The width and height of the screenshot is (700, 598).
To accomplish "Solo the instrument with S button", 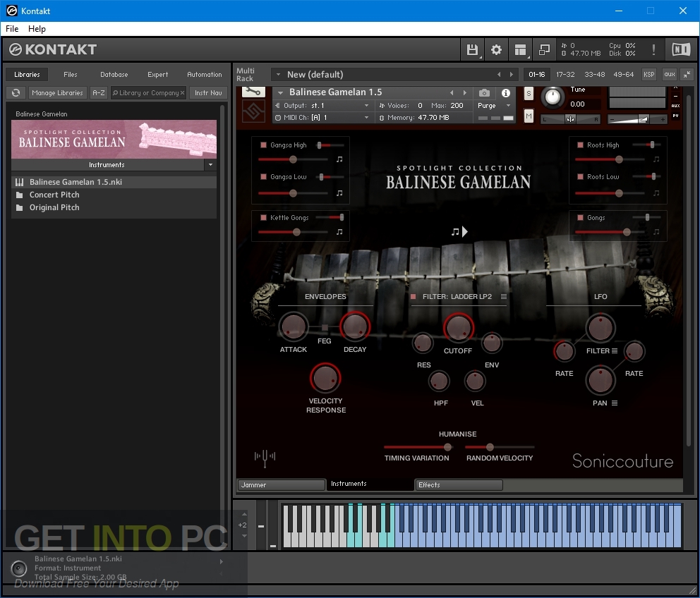I will click(x=529, y=94).
